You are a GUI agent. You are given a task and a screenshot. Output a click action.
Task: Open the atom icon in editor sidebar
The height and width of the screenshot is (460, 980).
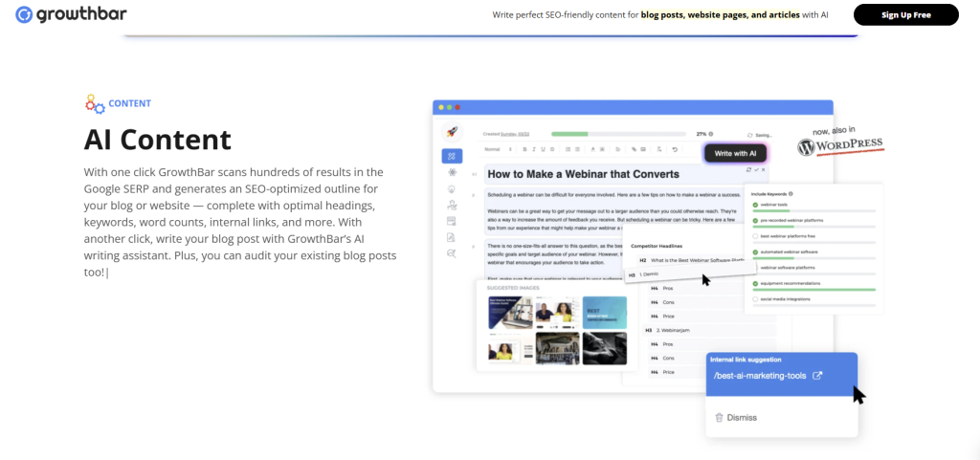click(452, 172)
